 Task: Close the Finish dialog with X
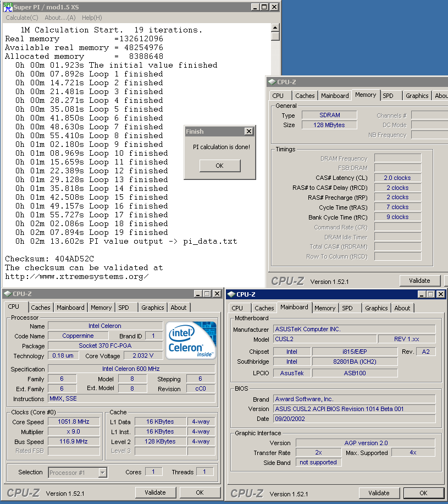point(248,132)
